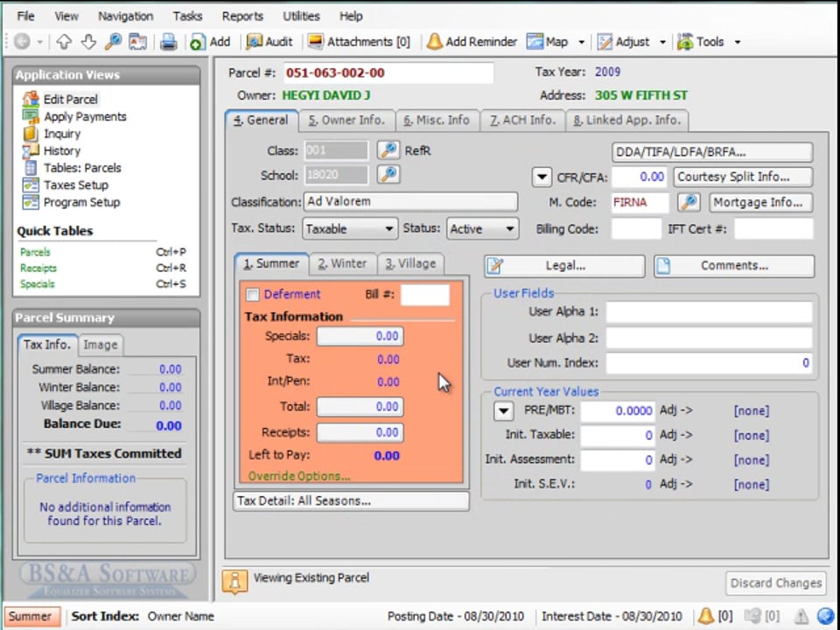Open the File menu
Viewport: 840px width, 630px height.
25,16
